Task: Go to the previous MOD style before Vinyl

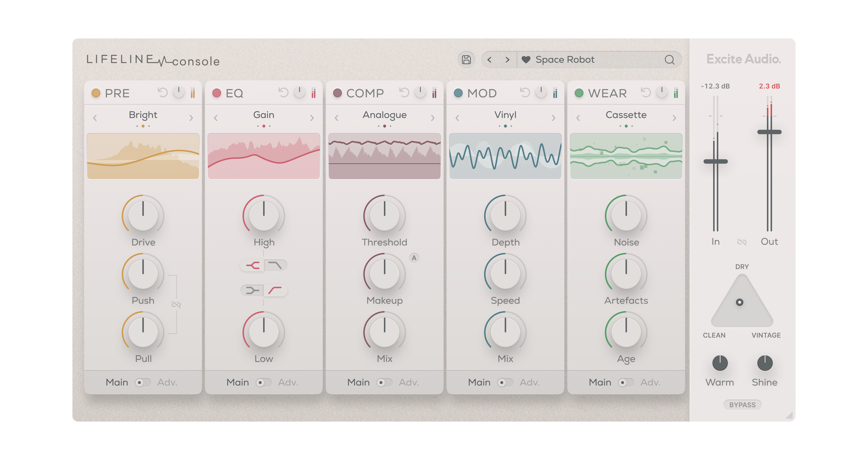Action: (457, 118)
